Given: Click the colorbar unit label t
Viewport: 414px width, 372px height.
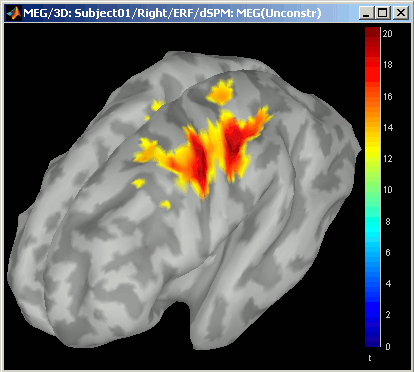Looking at the screenshot, I should coord(370,358).
